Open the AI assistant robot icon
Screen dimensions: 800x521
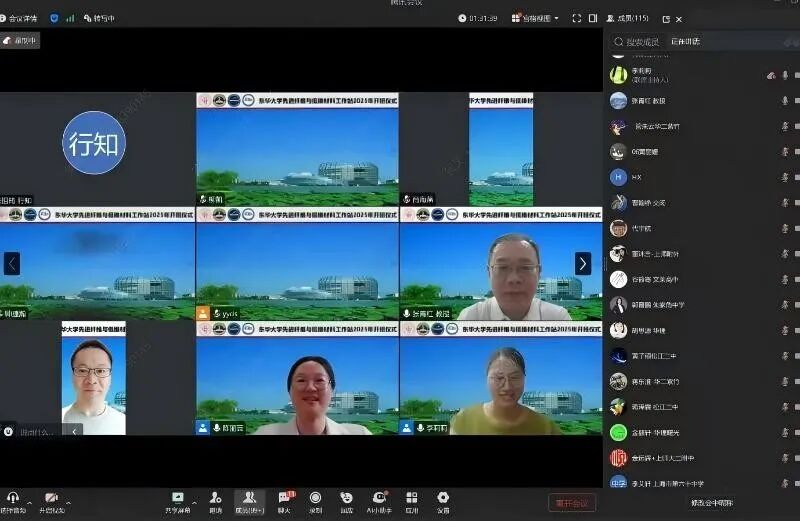pos(380,498)
